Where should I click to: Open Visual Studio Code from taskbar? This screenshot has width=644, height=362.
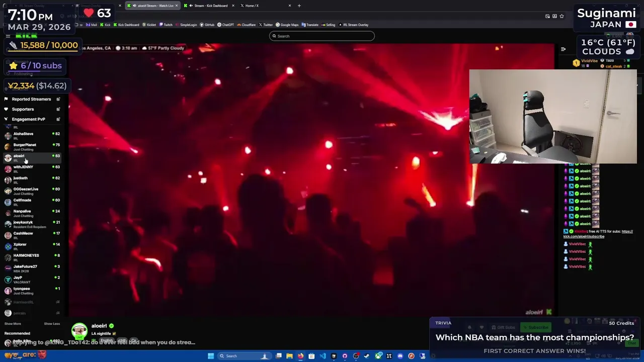(x=323, y=356)
